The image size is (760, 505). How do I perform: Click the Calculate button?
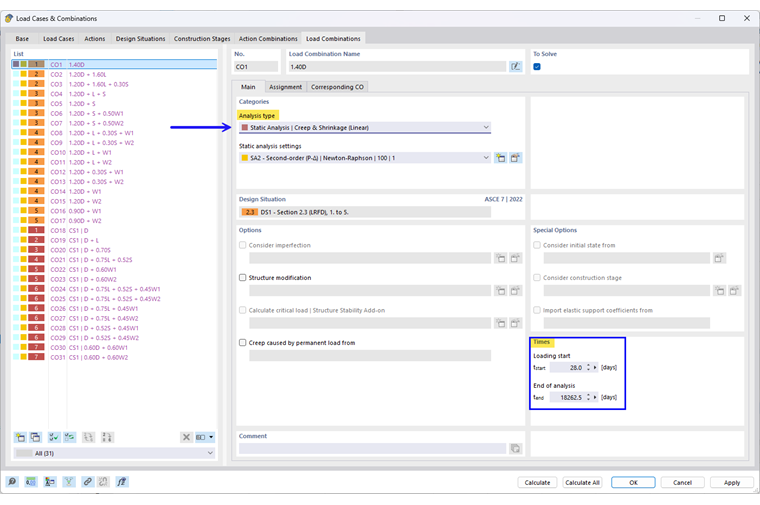pyautogui.click(x=538, y=483)
